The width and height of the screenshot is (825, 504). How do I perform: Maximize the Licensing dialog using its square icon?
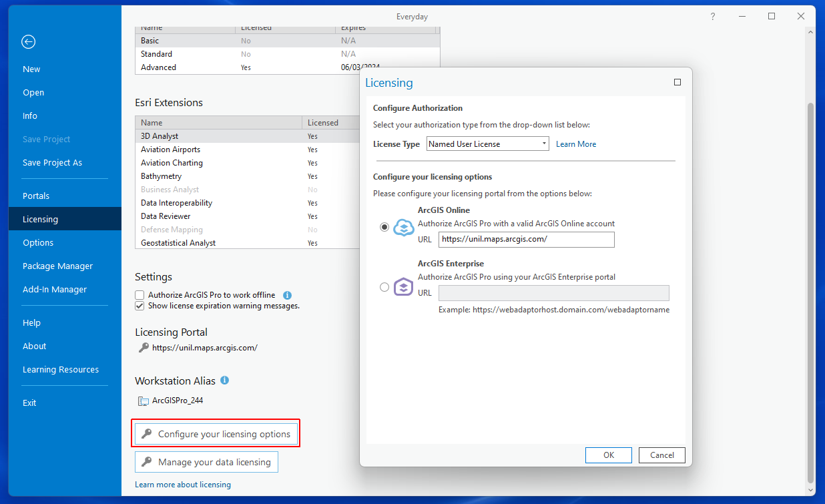point(677,83)
